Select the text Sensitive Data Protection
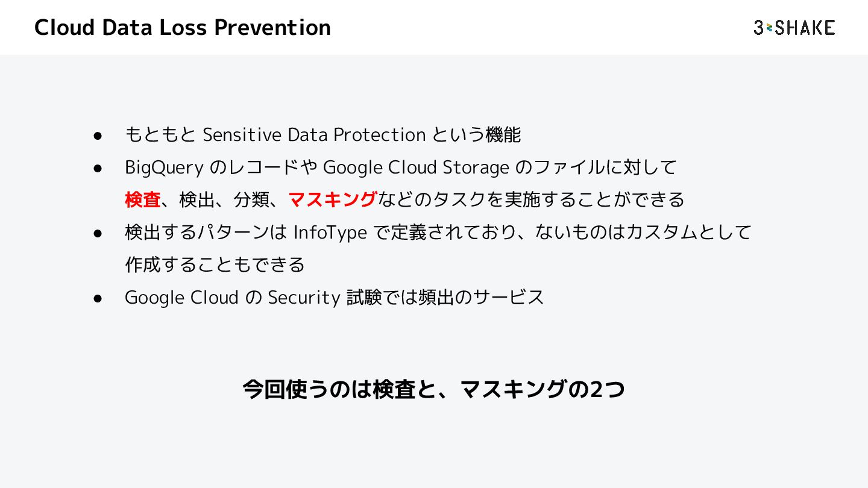 click(x=313, y=135)
